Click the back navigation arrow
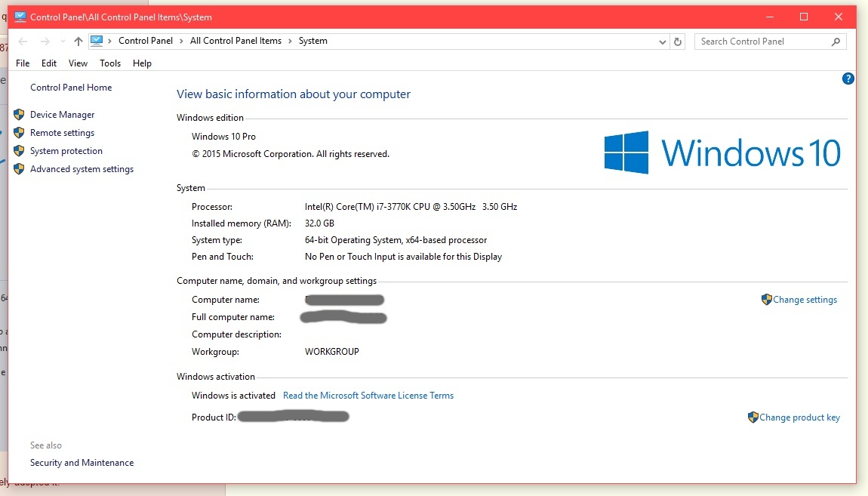Viewport: 868px width, 496px height. (x=23, y=42)
